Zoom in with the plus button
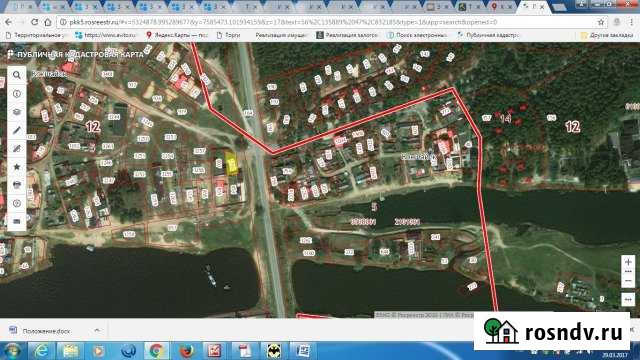The image size is (640, 360). point(628,262)
